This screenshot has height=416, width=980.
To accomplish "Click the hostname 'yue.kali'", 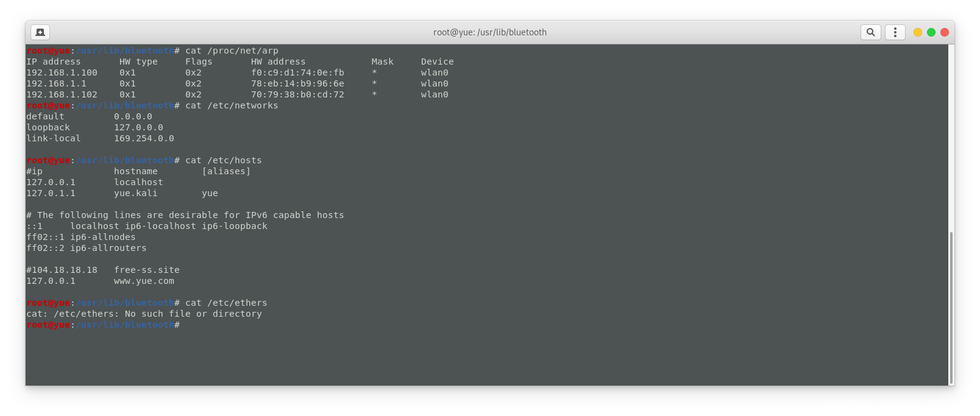I will point(135,193).
